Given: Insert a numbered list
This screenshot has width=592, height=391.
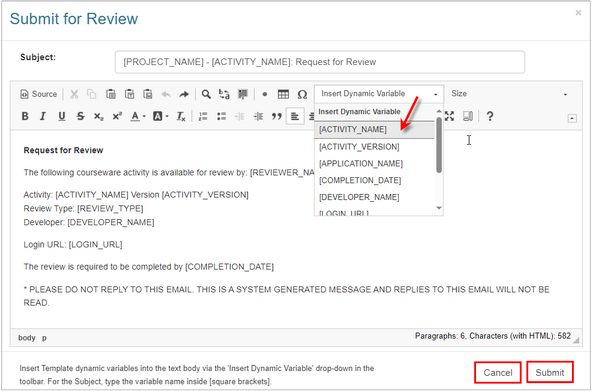Looking at the screenshot, I should click(x=203, y=116).
